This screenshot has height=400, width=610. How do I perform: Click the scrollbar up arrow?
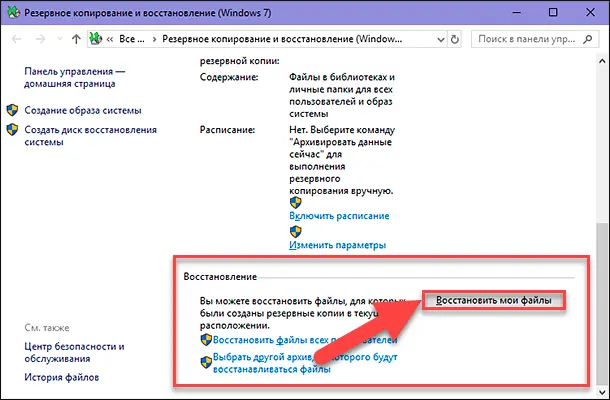click(602, 61)
